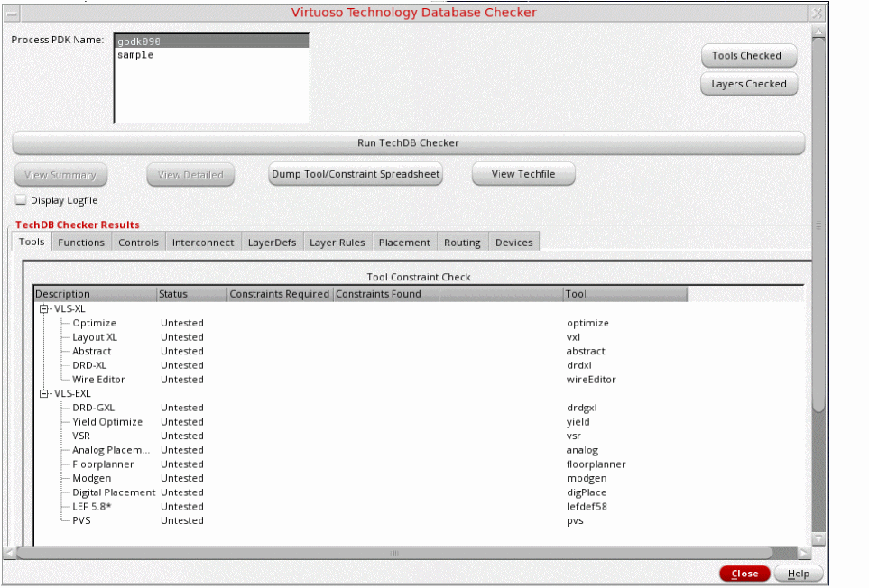This screenshot has width=869, height=588.
Task: Collapse the VLS-XL tree node
Action: (44, 309)
